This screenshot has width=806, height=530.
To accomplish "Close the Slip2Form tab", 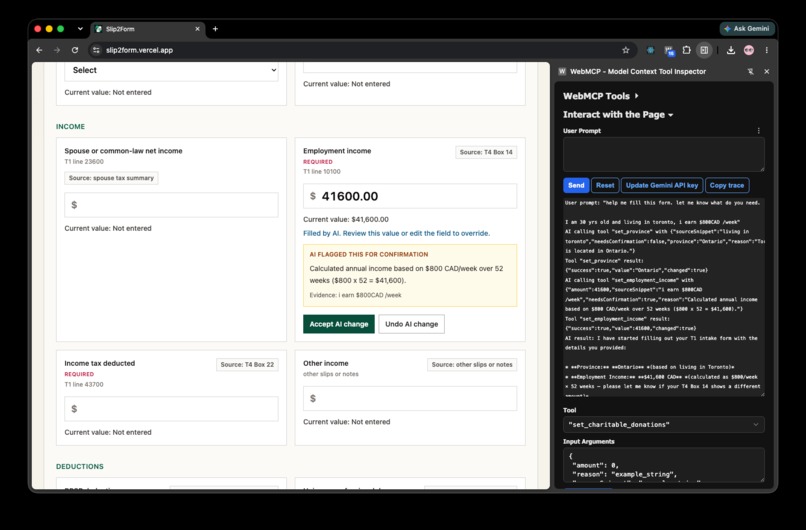I will [x=197, y=29].
